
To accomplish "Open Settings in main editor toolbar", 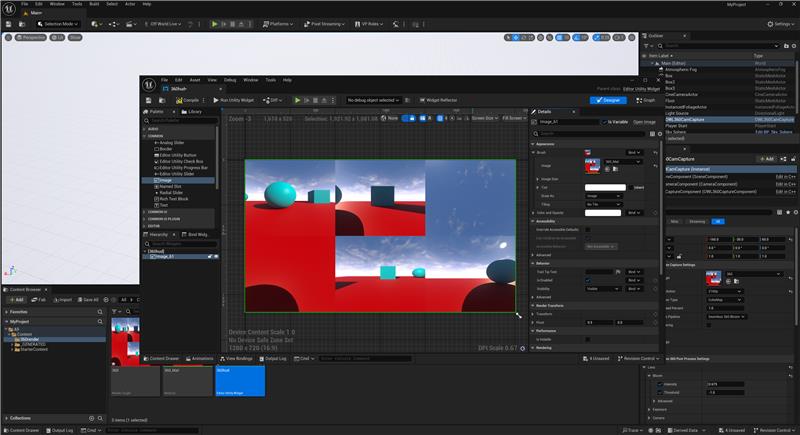I will (x=781, y=24).
